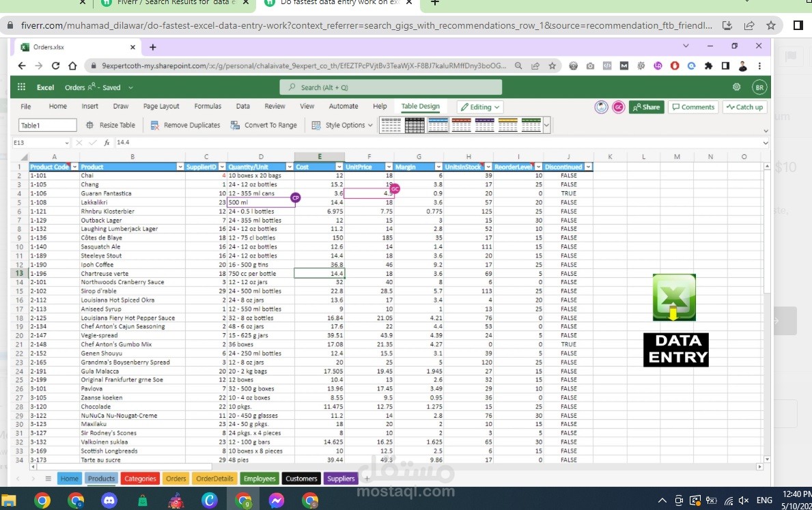Click the vertical scrollbar down arrow

pos(767,459)
